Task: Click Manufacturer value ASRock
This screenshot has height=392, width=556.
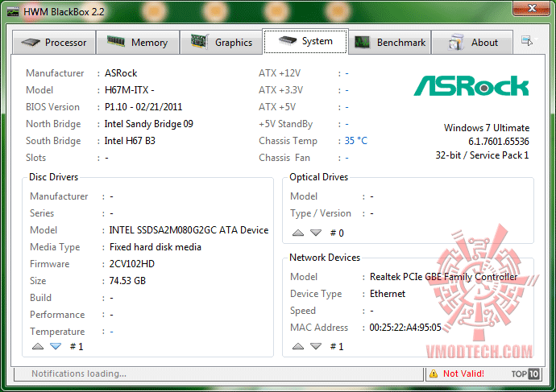Action: 121,73
